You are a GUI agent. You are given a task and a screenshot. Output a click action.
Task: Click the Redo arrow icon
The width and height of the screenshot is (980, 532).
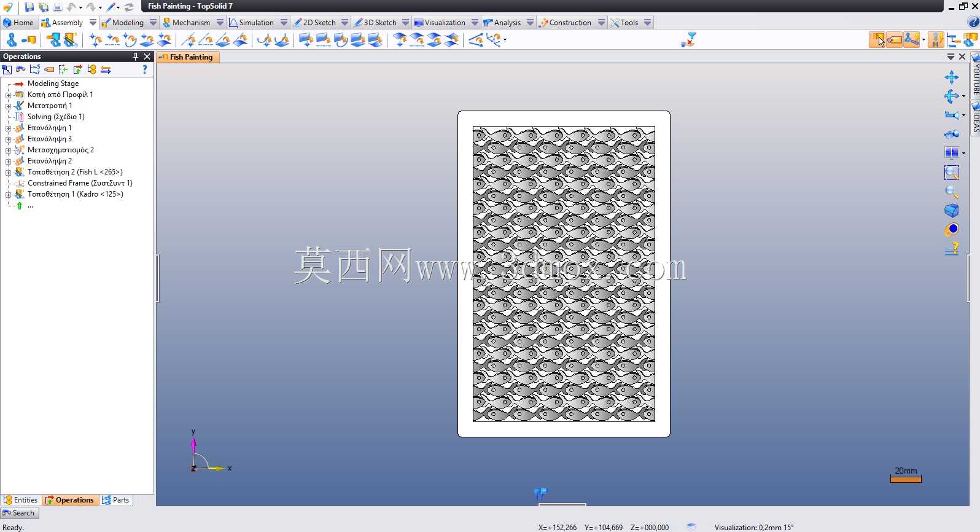91,7
